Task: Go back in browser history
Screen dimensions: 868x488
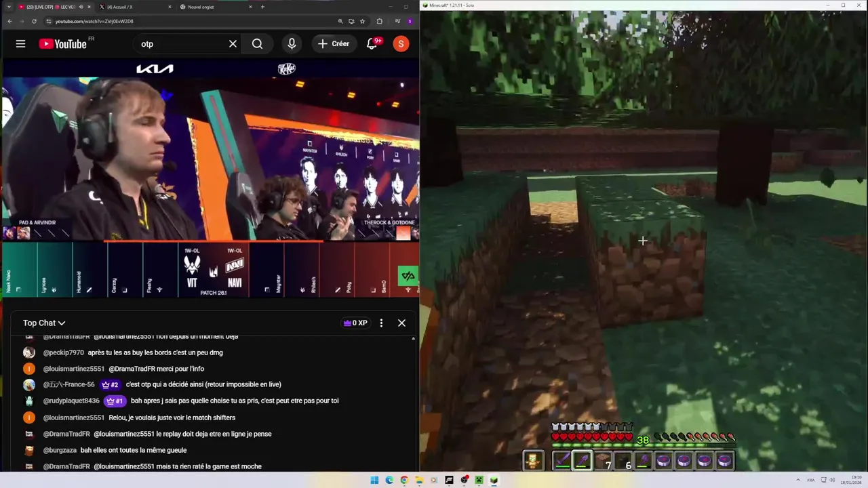Action: pyautogui.click(x=9, y=21)
